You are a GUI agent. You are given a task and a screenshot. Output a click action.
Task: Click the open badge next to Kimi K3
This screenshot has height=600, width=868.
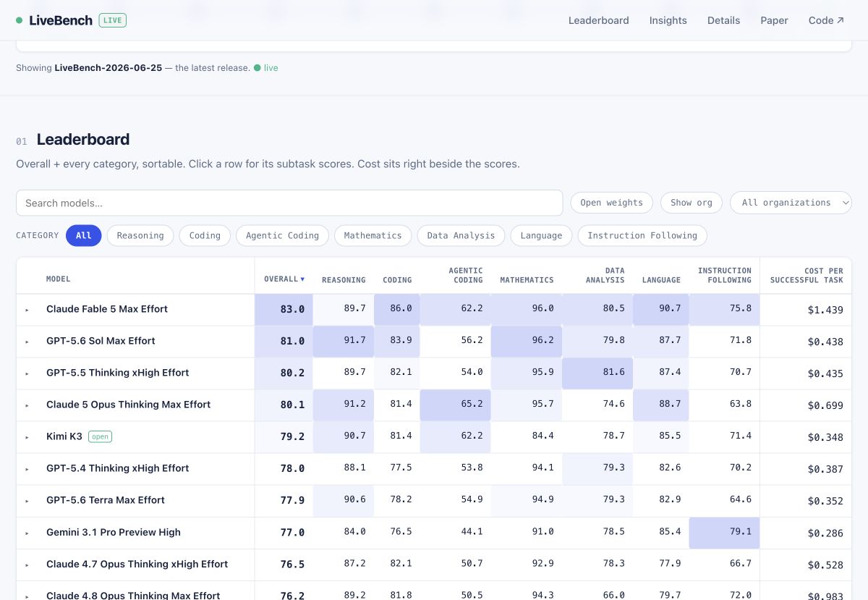(100, 436)
